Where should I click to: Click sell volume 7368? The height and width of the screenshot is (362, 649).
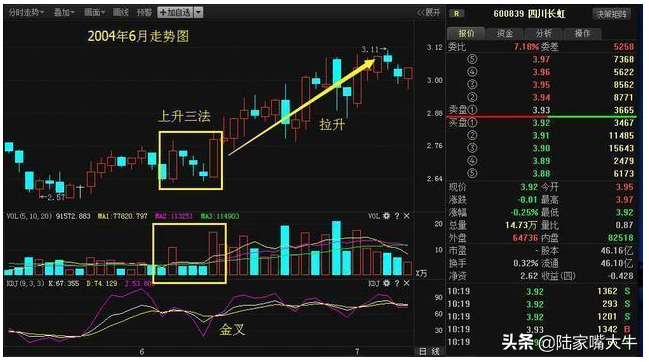point(623,59)
